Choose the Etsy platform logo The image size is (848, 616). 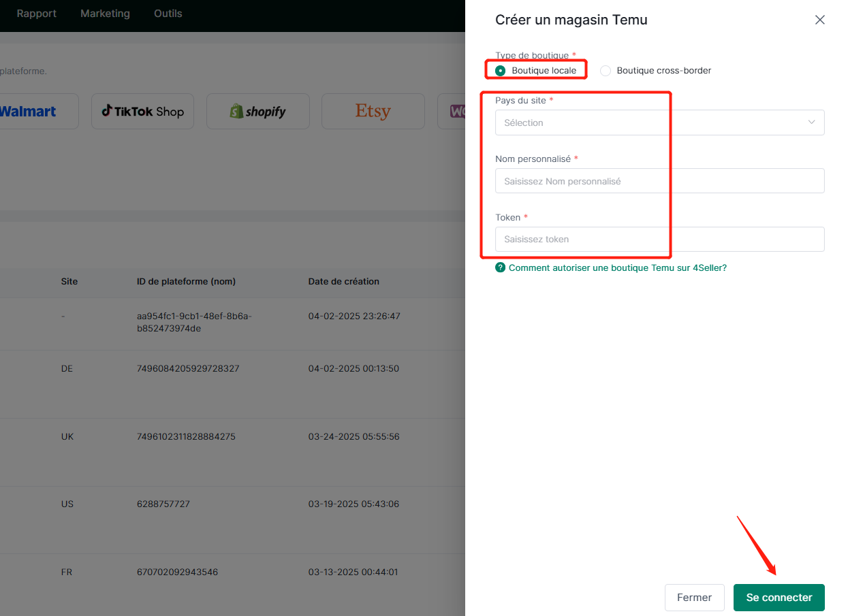tap(373, 112)
